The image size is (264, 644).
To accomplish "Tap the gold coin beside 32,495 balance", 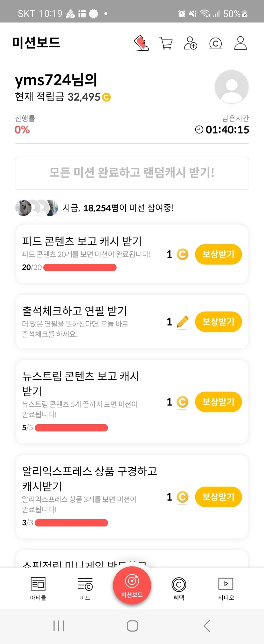I will [x=106, y=97].
